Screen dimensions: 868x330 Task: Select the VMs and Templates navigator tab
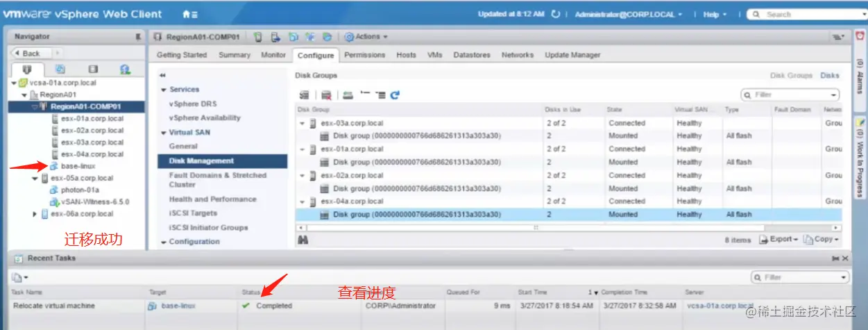(60, 69)
